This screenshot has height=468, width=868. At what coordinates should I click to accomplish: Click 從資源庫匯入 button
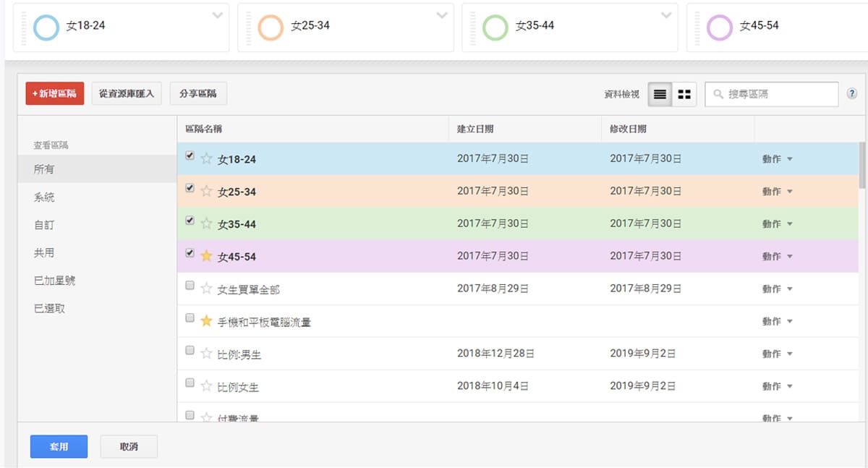pos(127,93)
